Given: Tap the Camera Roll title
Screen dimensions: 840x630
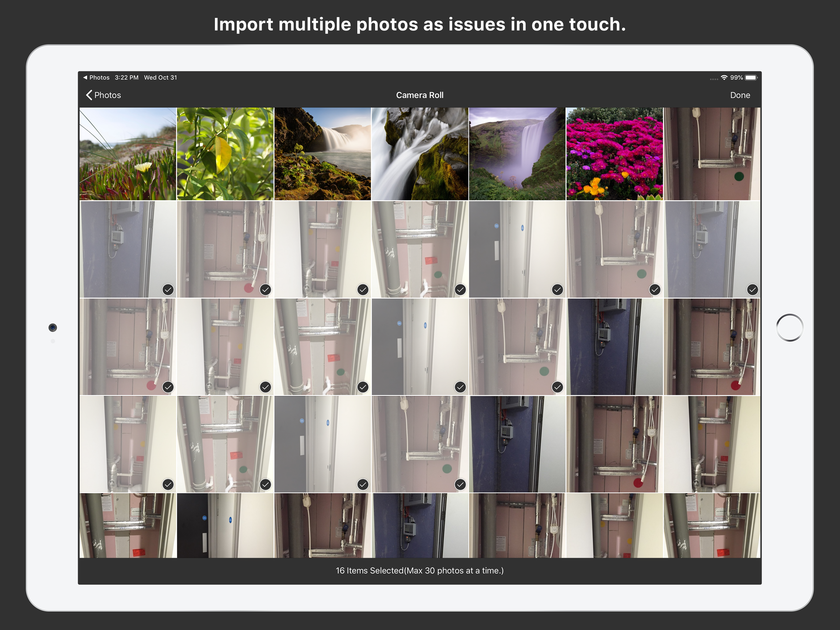Looking at the screenshot, I should point(420,95).
